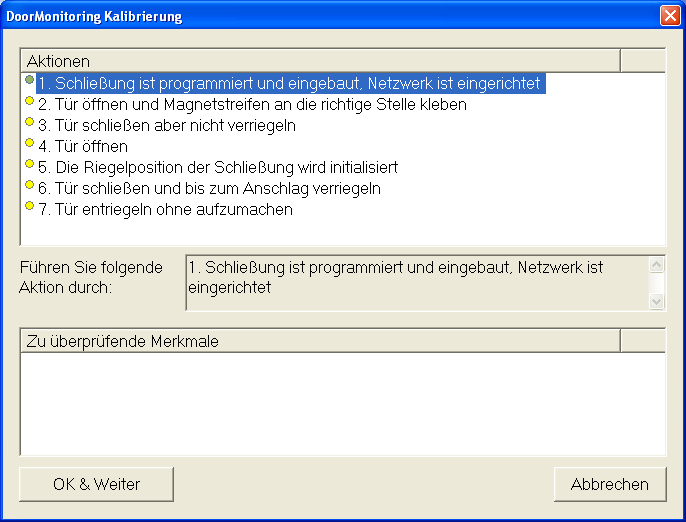Viewport: 686px width, 522px height.
Task: Click scroll-down arrow in action description box
Action: coord(657,301)
